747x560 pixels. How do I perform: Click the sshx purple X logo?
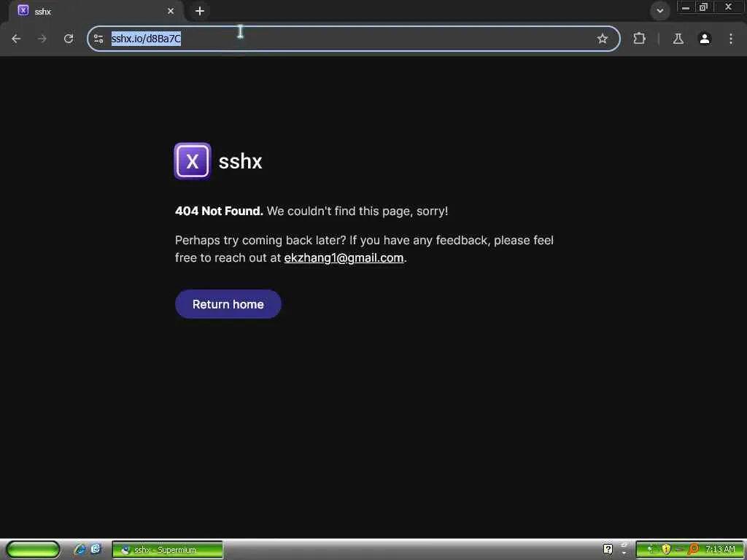(193, 161)
